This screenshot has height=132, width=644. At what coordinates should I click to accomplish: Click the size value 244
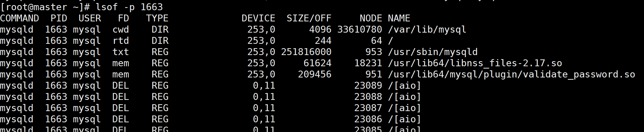pos(323,41)
